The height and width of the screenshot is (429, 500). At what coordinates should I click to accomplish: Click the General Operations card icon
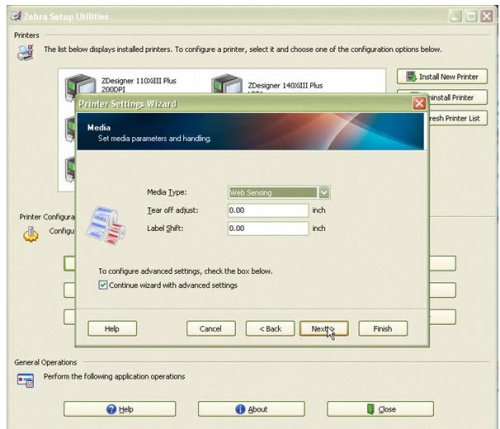25,381
